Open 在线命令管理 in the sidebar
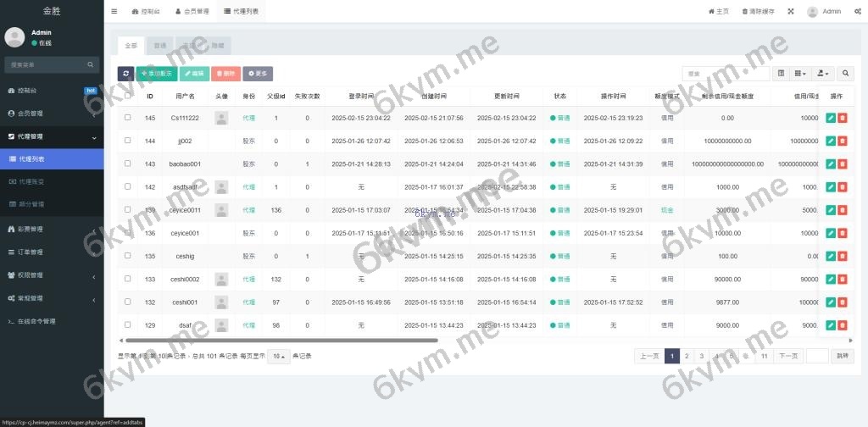This screenshot has width=868, height=427. click(x=52, y=321)
